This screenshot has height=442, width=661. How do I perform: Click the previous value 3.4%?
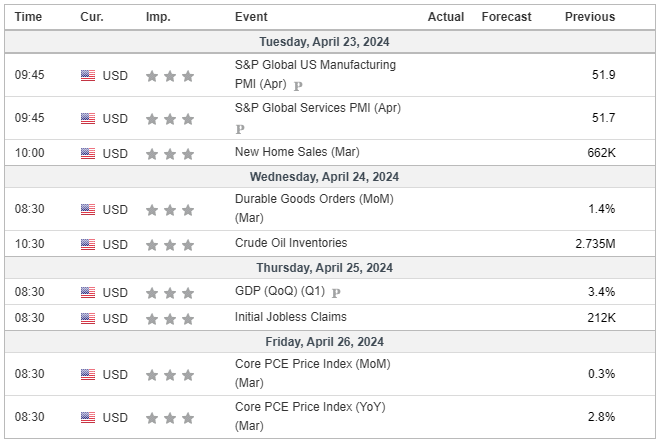point(602,292)
